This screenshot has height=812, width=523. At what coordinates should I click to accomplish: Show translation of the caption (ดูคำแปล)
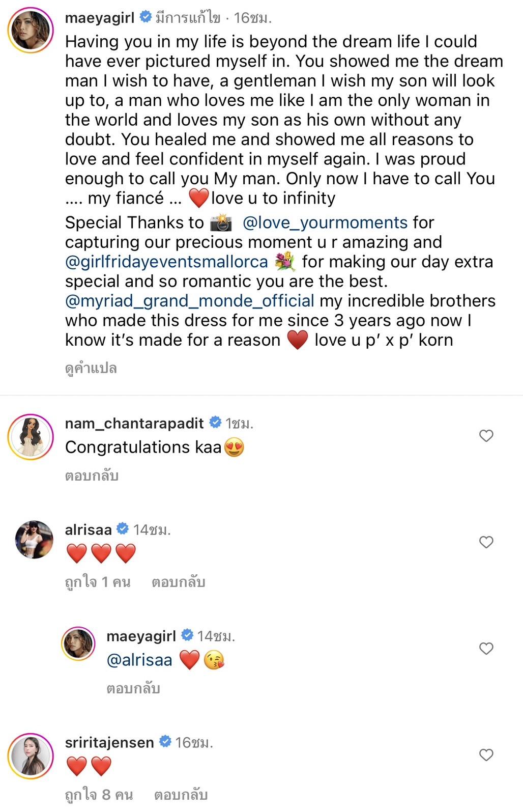tap(91, 368)
